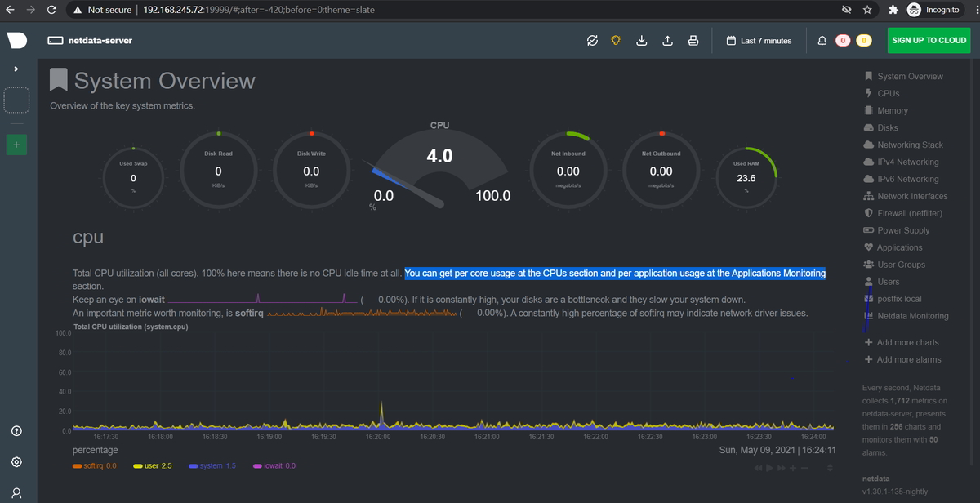The image size is (980, 503).
Task: Toggle the lightbulb theme icon
Action: (x=617, y=40)
